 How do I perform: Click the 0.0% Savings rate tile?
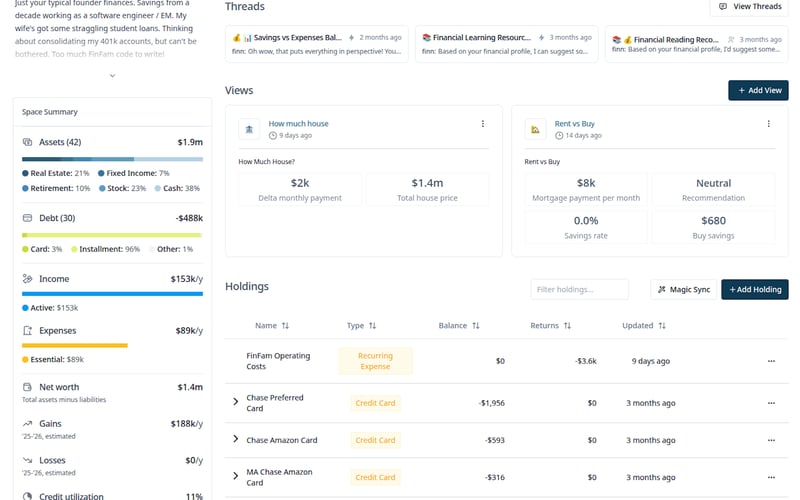tap(586, 227)
